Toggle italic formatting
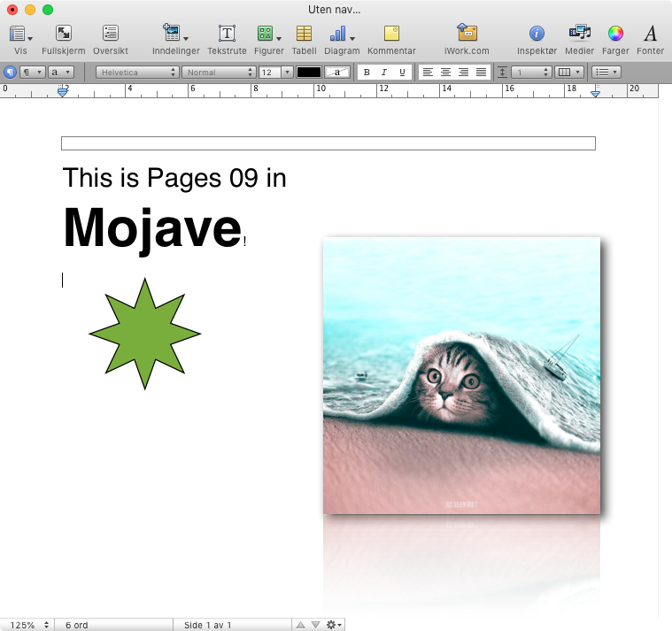The width and height of the screenshot is (672, 631). (x=384, y=73)
